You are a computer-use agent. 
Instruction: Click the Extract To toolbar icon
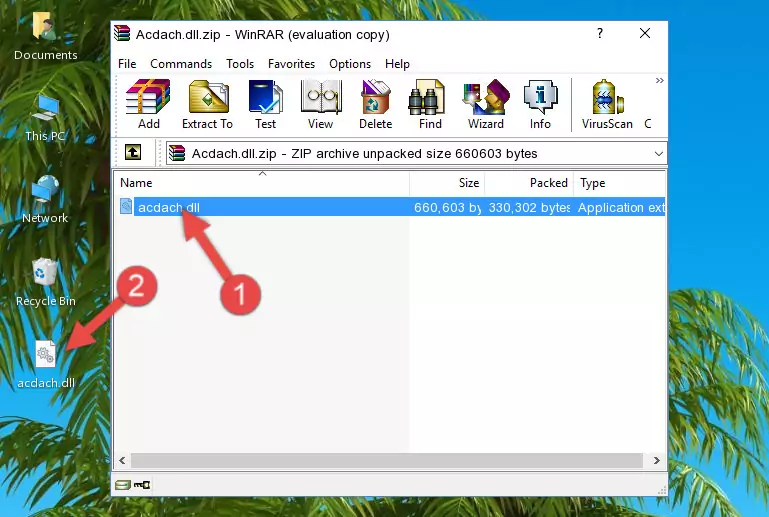207,104
